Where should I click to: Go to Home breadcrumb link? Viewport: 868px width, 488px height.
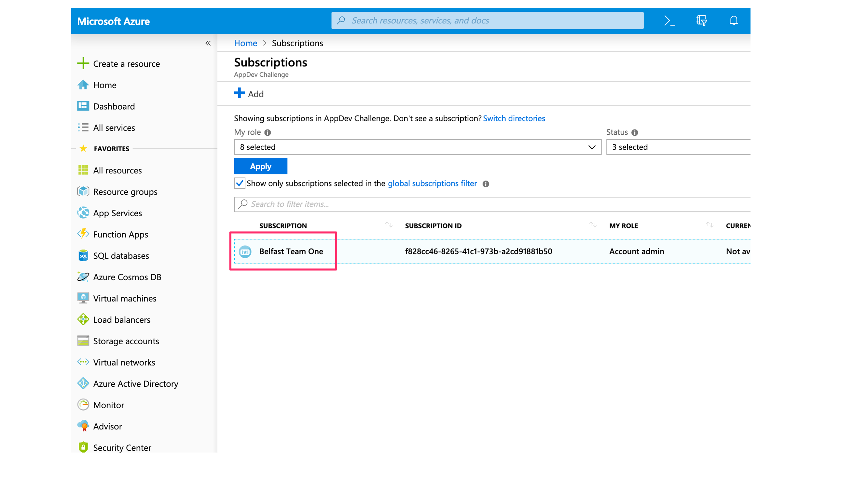coord(245,43)
